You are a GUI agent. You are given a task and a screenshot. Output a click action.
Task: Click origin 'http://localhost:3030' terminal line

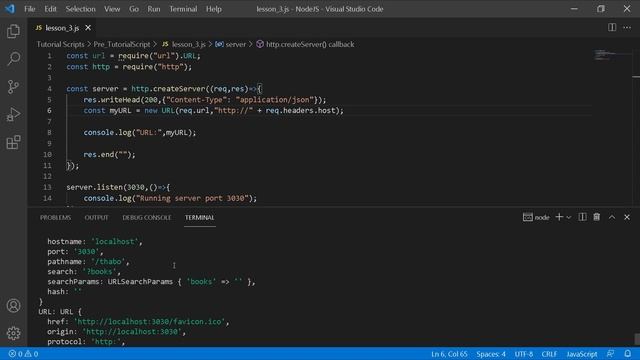tap(116, 332)
